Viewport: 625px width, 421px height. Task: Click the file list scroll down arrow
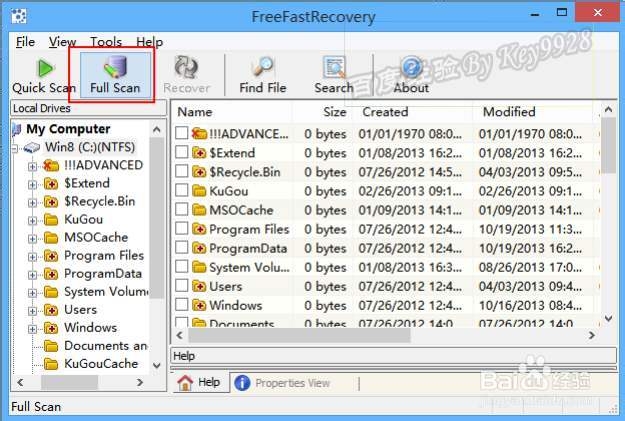click(608, 319)
